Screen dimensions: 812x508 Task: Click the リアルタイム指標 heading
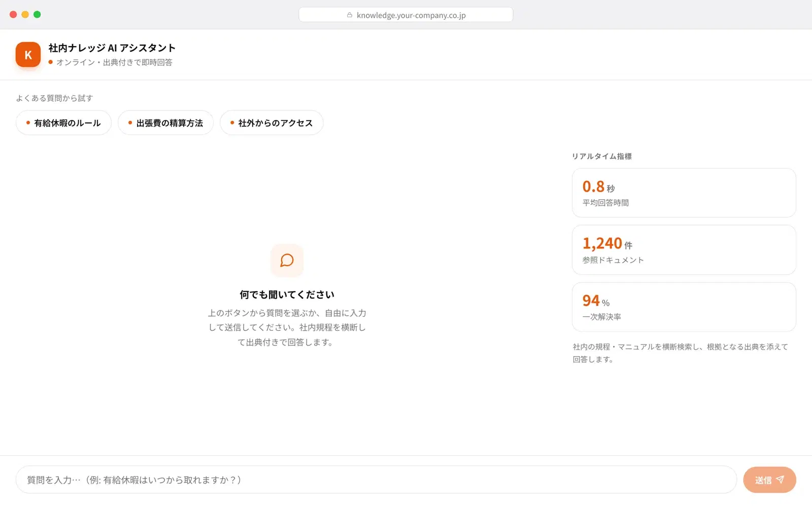[x=602, y=156]
